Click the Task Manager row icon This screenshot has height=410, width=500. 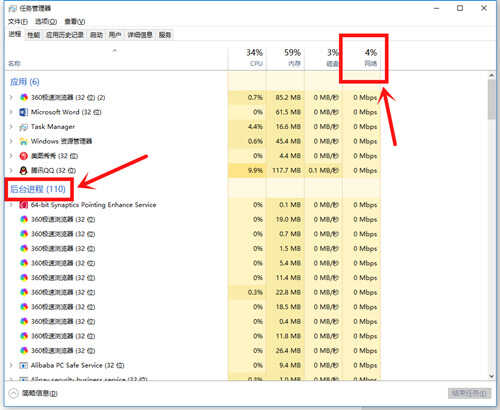pos(24,127)
